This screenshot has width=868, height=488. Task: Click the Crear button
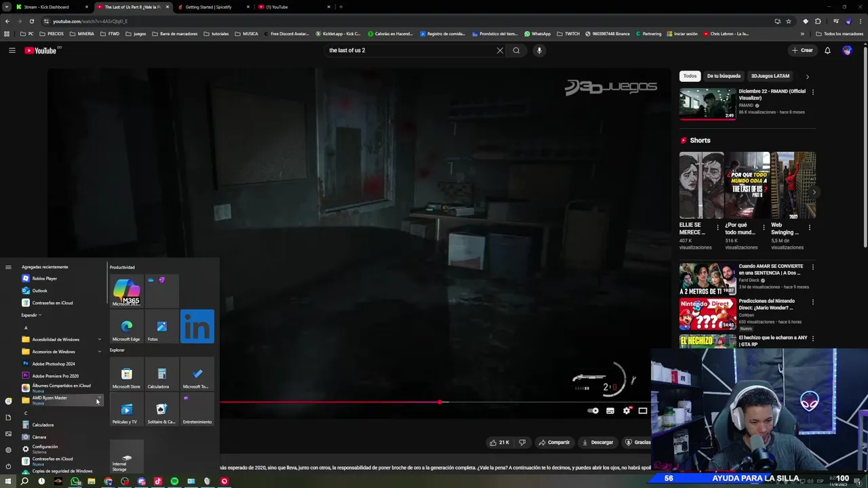pos(802,50)
